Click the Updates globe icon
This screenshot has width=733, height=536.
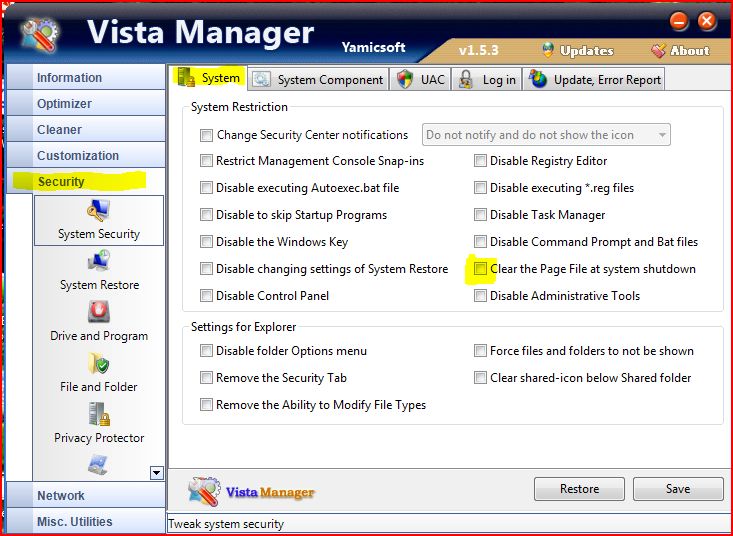click(548, 50)
